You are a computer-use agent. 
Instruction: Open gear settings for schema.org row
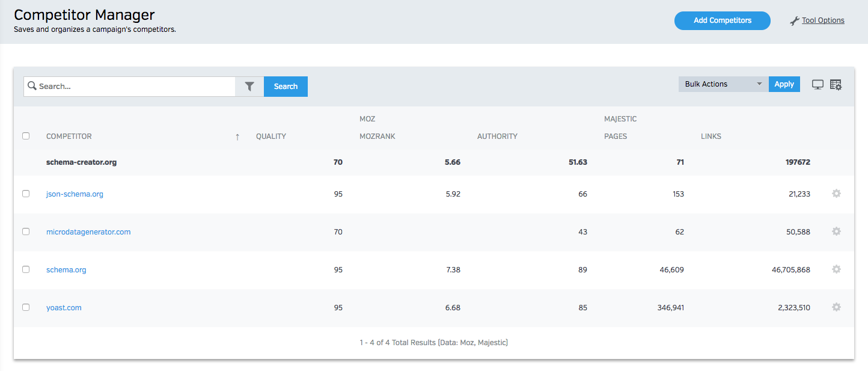836,269
